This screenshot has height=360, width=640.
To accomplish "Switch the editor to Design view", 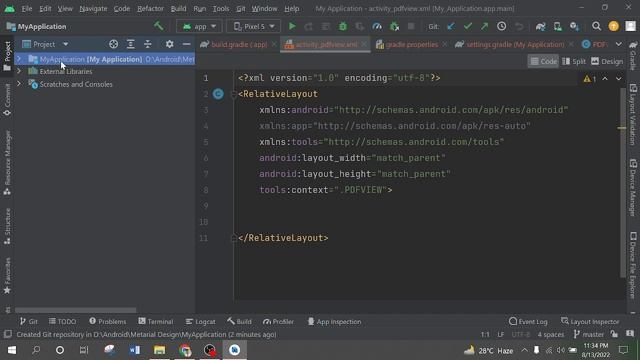I will (607, 62).
